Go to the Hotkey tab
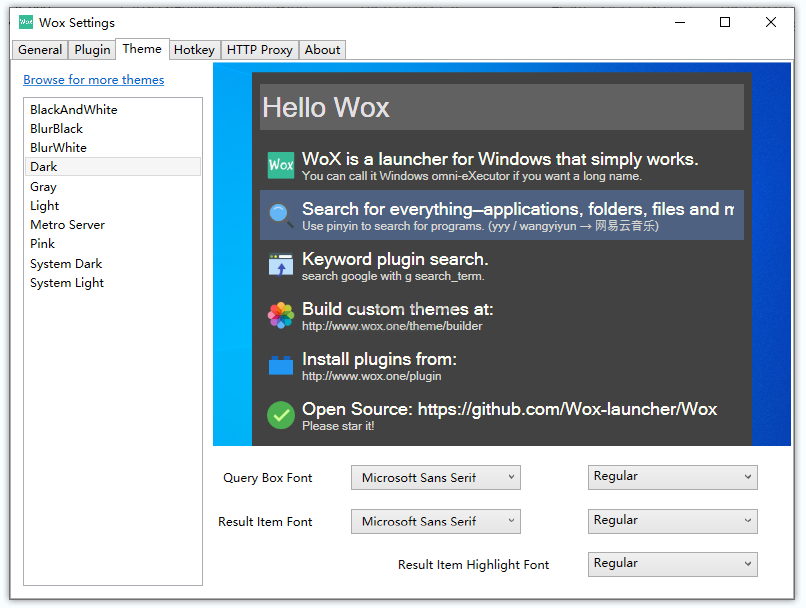Viewport: 806px width, 608px height. 193,50
